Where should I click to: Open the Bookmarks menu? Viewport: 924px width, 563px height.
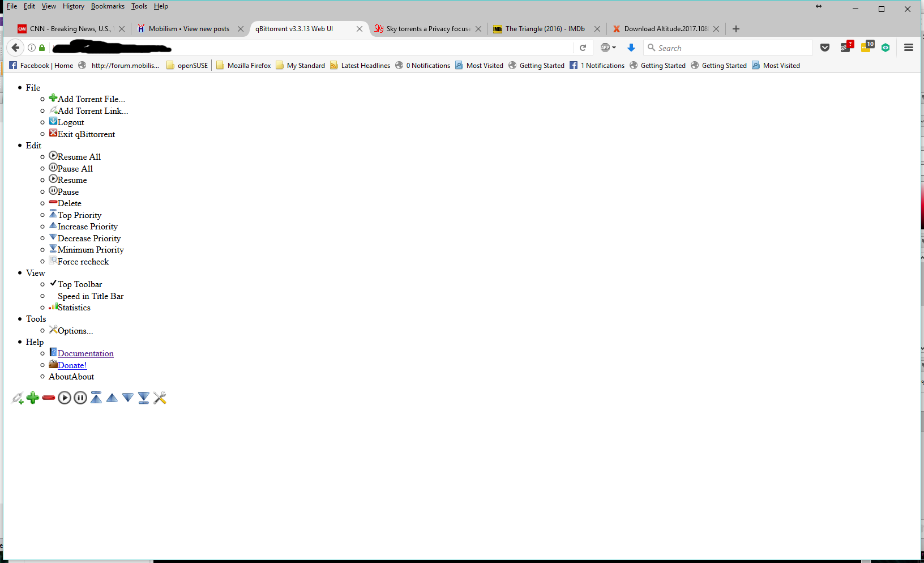108,6
